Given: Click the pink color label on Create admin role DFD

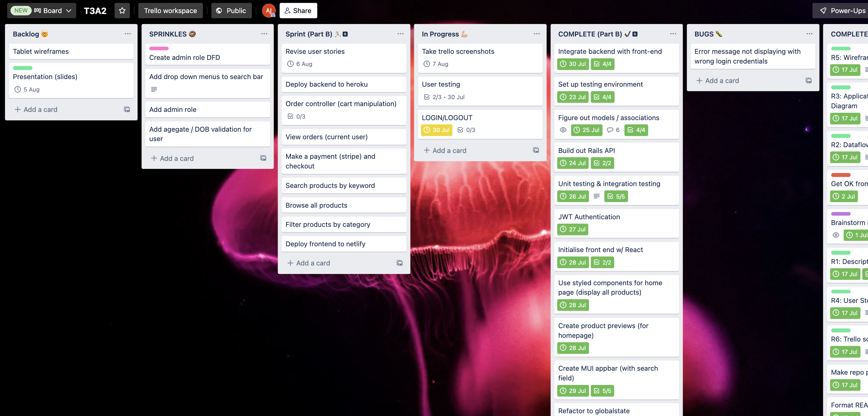Looking at the screenshot, I should (159, 48).
